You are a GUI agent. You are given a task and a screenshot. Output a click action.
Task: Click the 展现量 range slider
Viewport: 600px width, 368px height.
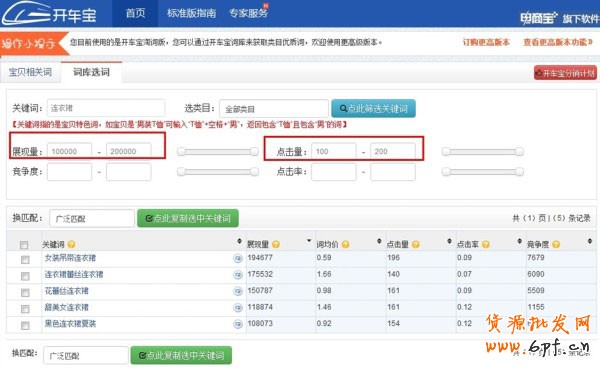click(x=218, y=152)
